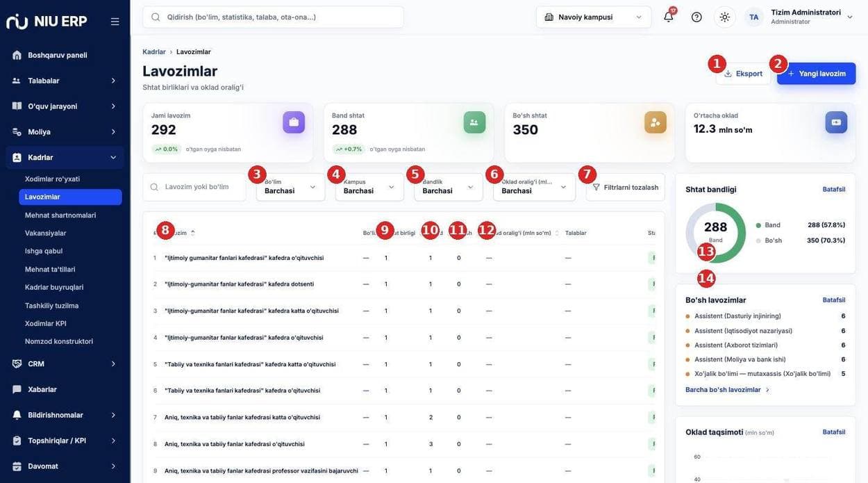The width and height of the screenshot is (868, 483).
Task: Open Mehnat shartnomalari submenu item
Action: pos(70,215)
